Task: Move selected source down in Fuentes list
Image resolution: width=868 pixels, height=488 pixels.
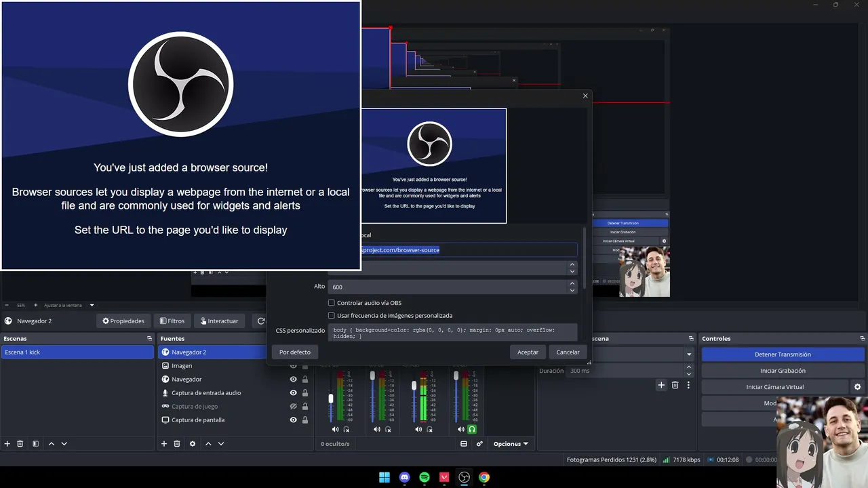Action: [221, 444]
